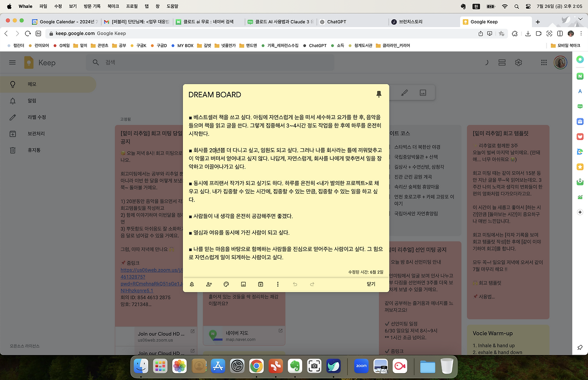The image size is (588, 380).
Task: Open more options for the note
Action: pos(278,284)
